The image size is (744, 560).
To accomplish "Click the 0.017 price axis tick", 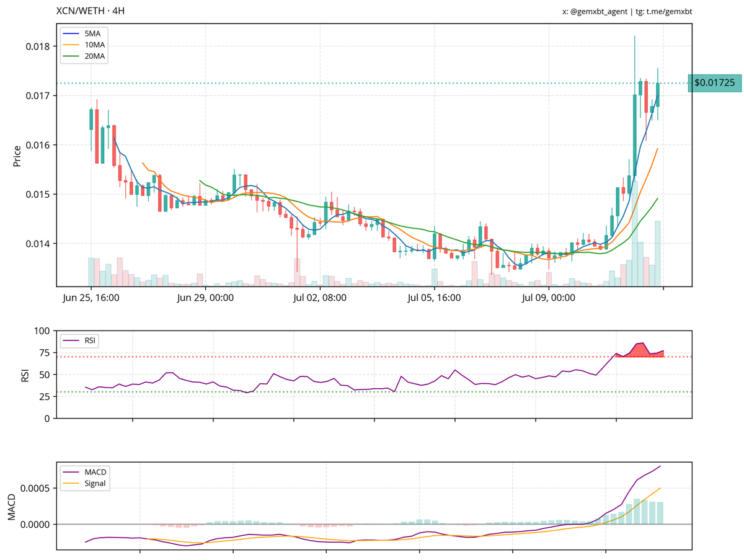I will pos(39,96).
